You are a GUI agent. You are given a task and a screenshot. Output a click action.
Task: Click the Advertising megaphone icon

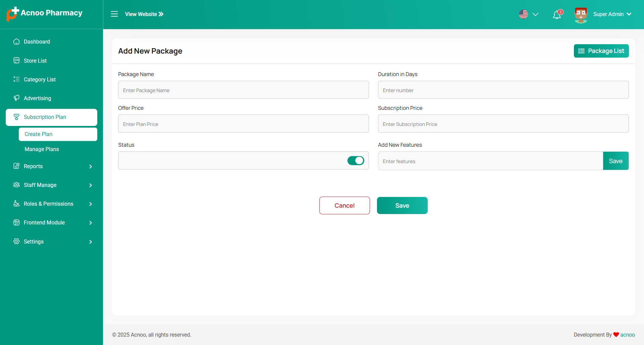tap(16, 98)
